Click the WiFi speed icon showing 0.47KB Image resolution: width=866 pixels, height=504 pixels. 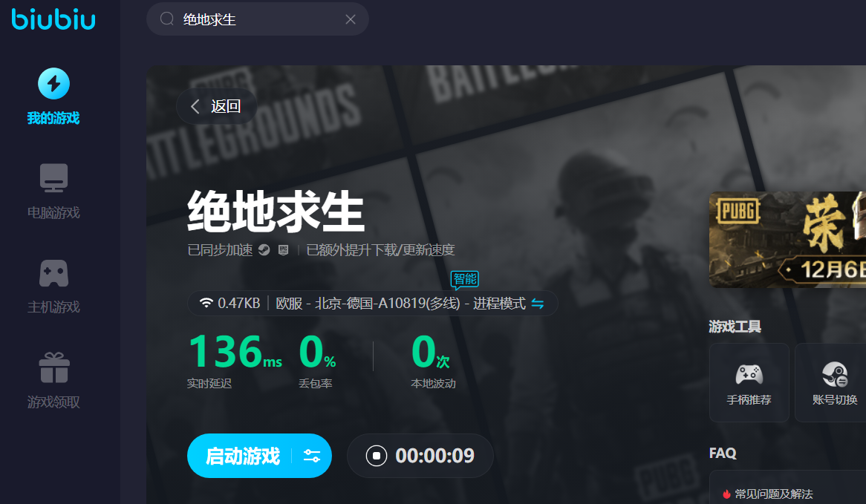(206, 303)
